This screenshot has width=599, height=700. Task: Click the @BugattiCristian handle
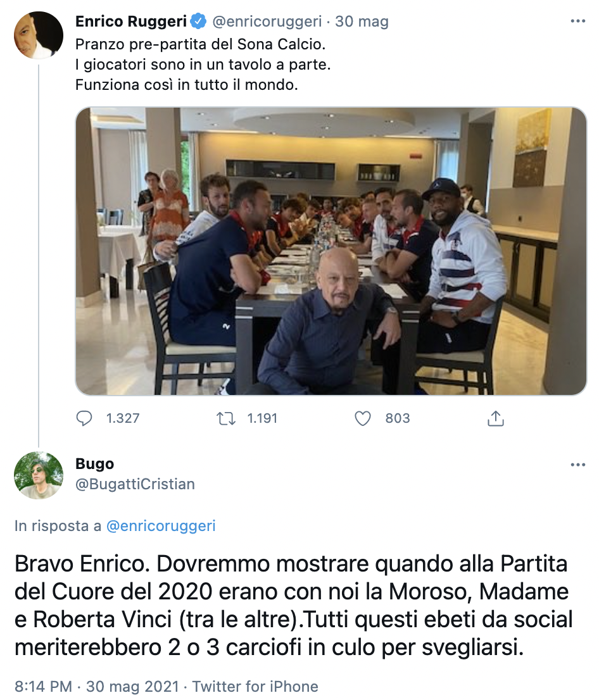pyautogui.click(x=135, y=484)
